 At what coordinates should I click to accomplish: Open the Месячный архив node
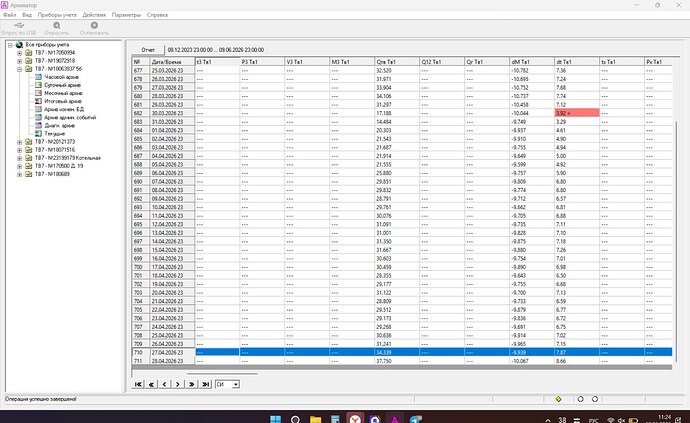[63, 93]
